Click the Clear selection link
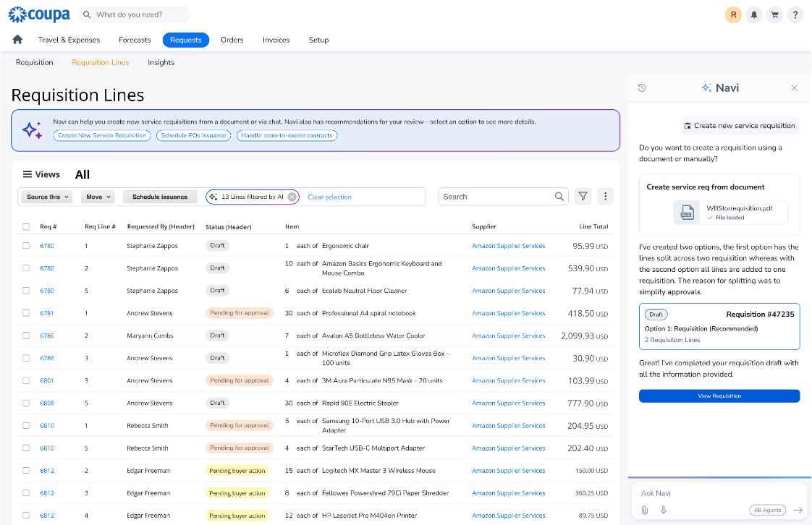Screen dimensions: 812x525 [x=329, y=197]
